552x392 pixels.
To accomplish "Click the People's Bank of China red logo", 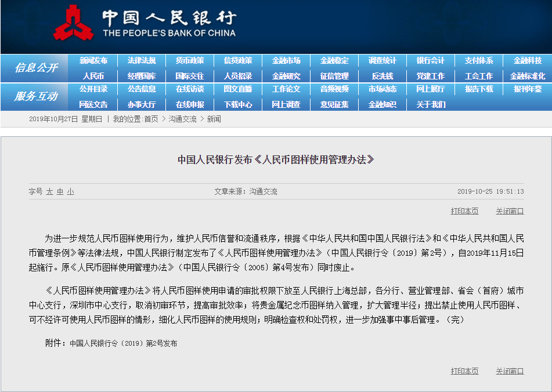I will pos(74,23).
